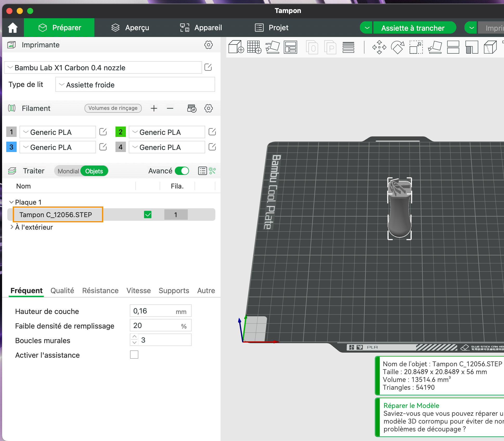Screen dimensions: 504x441
Task: Click the Add plate grid icon
Action: point(254,47)
